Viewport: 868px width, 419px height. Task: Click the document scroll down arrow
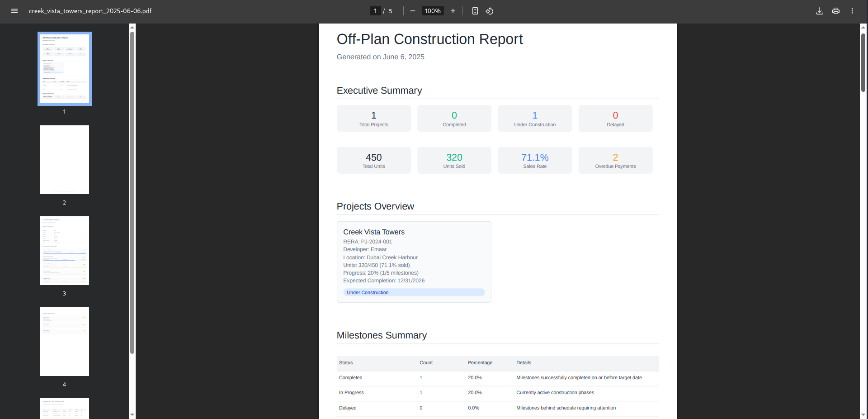click(863, 414)
